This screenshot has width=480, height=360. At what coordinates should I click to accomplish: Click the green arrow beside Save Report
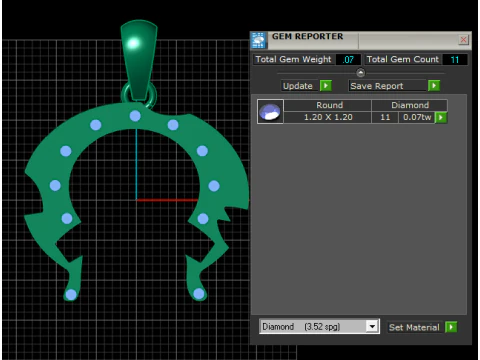click(x=434, y=86)
